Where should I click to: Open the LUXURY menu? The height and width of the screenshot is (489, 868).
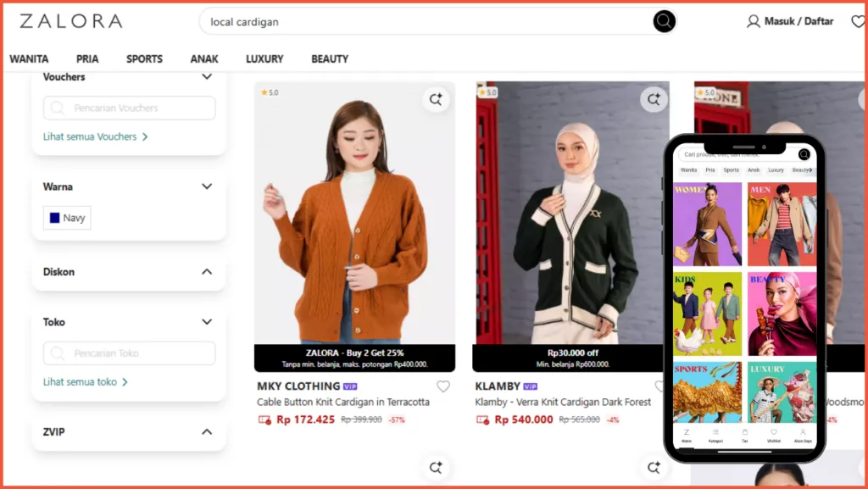coord(264,58)
